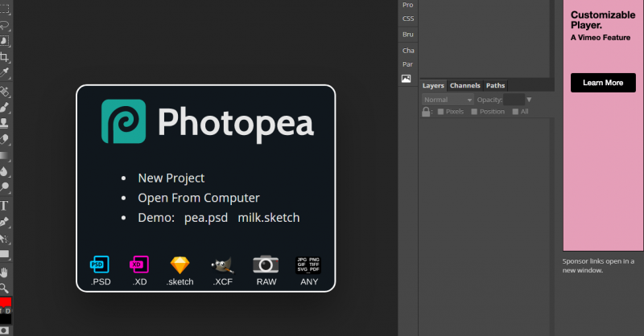The height and width of the screenshot is (336, 644).
Task: Select the Blur droplet tool
Action: 4,171
